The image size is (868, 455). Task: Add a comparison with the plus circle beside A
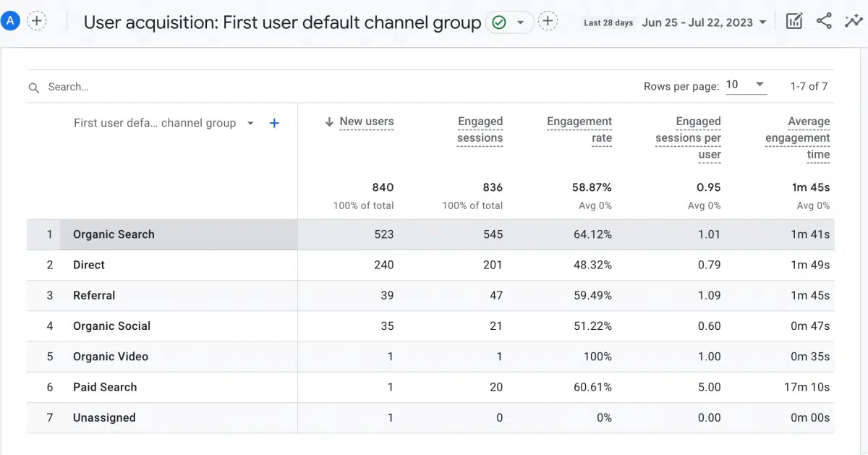pyautogui.click(x=37, y=21)
